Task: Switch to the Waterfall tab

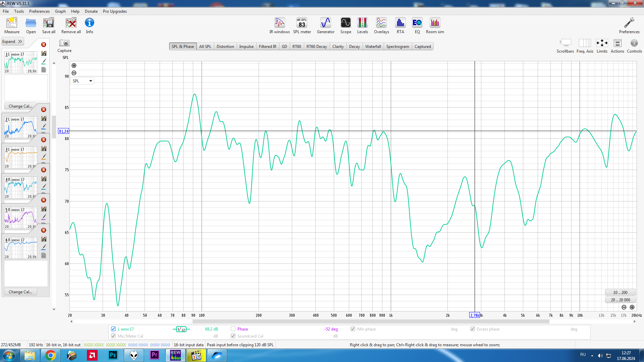Action: click(373, 47)
